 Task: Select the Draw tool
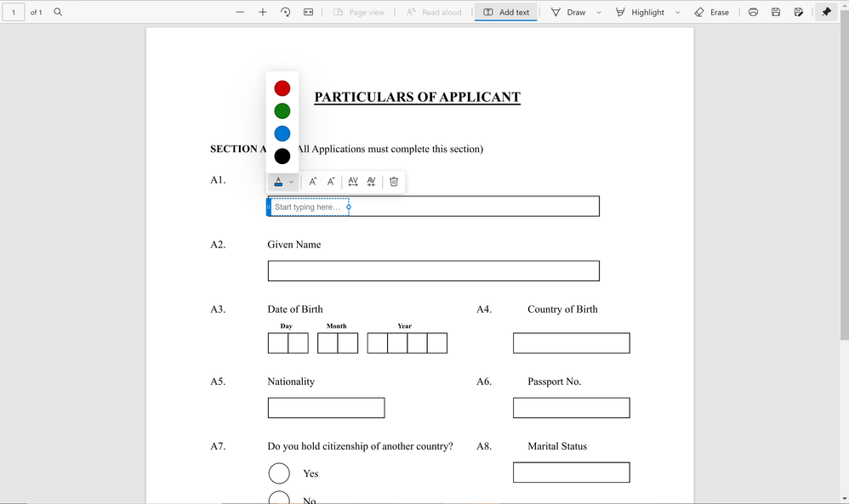pos(568,12)
